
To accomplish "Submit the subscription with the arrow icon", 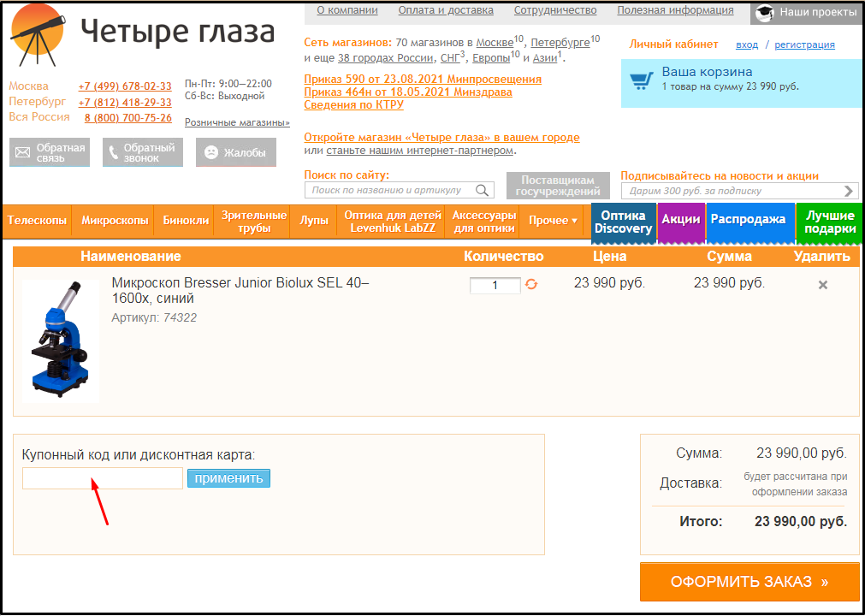I will (x=849, y=191).
